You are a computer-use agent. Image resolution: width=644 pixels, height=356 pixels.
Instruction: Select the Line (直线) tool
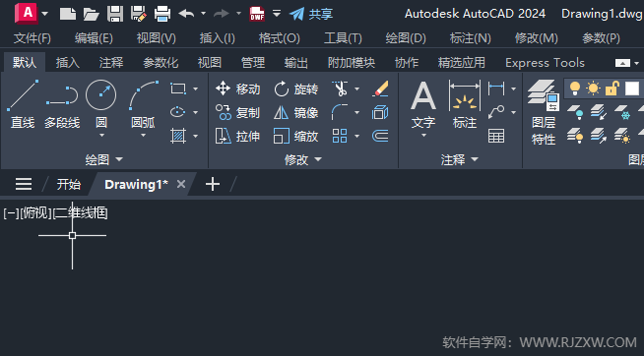(23, 104)
